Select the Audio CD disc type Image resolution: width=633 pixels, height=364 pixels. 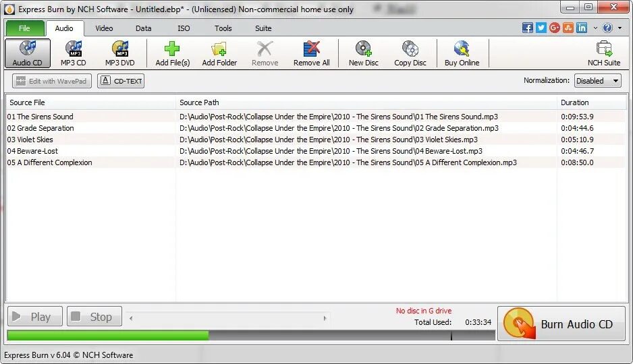tap(28, 53)
